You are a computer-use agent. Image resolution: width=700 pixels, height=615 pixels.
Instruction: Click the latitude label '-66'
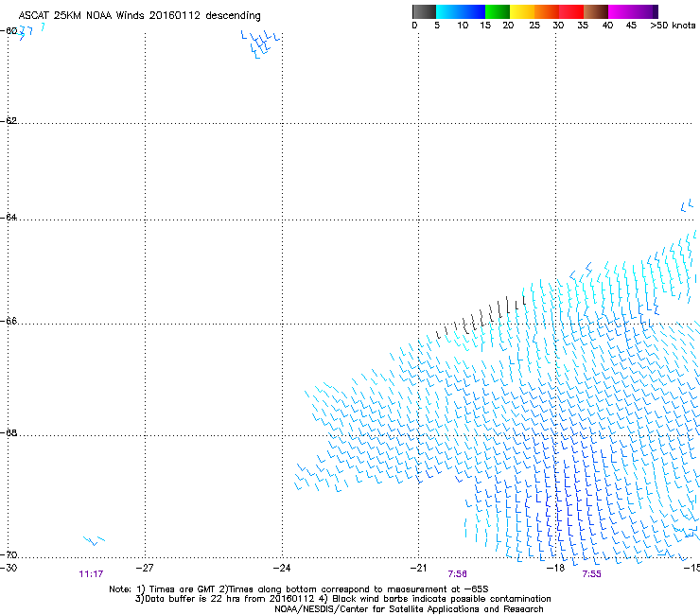point(9,321)
